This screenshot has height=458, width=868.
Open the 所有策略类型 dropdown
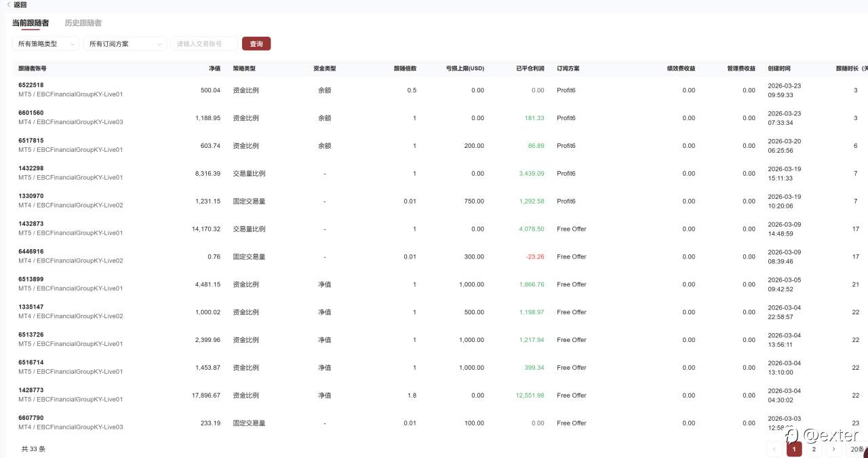tap(45, 43)
